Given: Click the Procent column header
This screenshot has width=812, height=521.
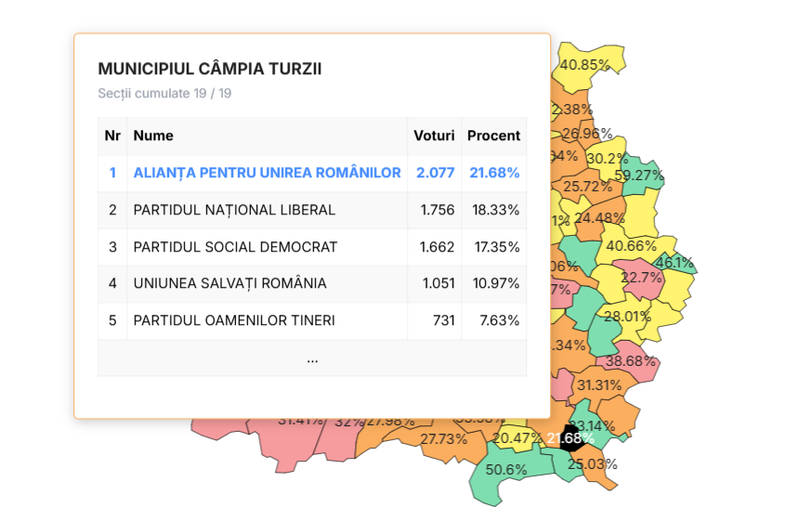Looking at the screenshot, I should click(x=493, y=136).
